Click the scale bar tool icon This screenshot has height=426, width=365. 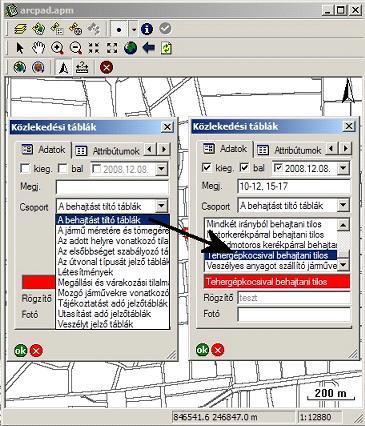[82, 68]
